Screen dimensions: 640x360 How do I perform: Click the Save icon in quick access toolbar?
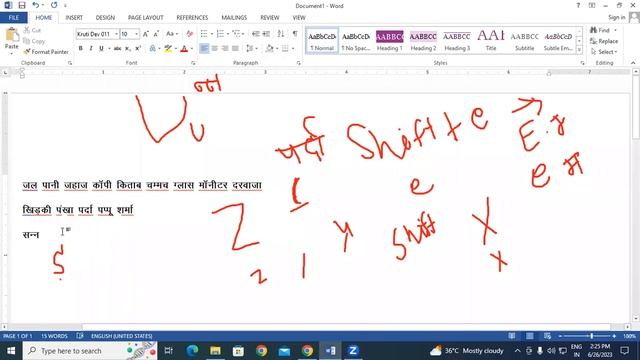click(22, 5)
